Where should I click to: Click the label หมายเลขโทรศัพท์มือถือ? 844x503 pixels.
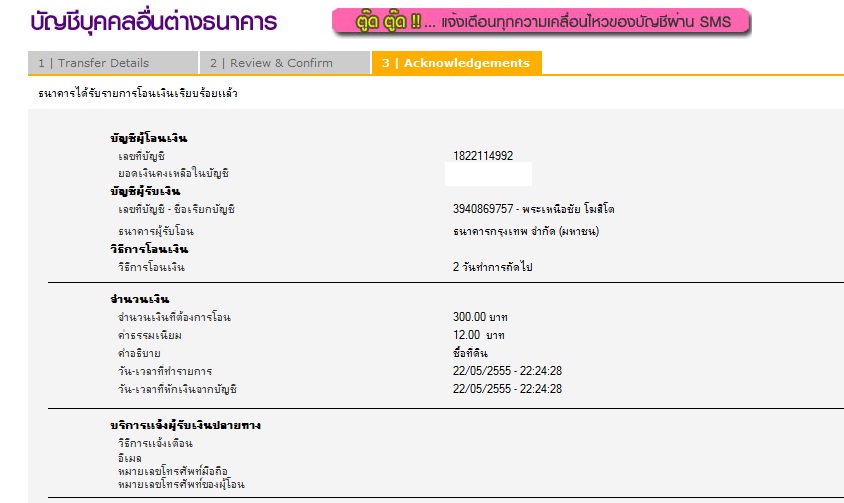(x=173, y=471)
